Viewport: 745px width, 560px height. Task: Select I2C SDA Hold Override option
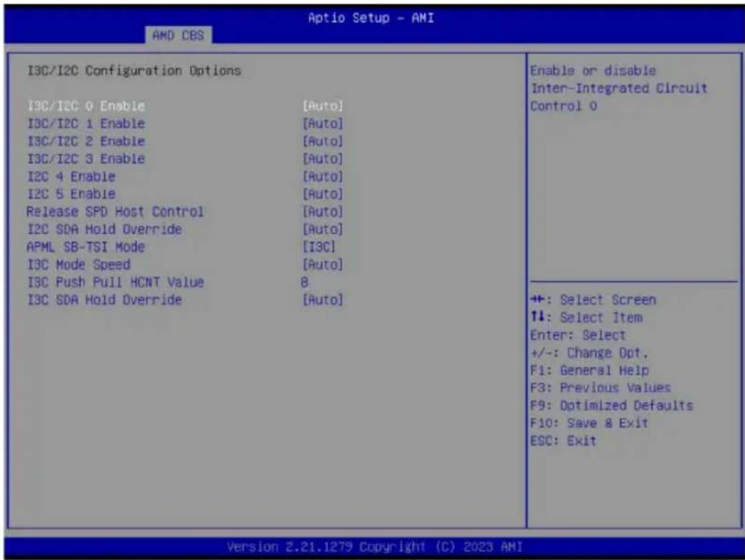(x=104, y=229)
